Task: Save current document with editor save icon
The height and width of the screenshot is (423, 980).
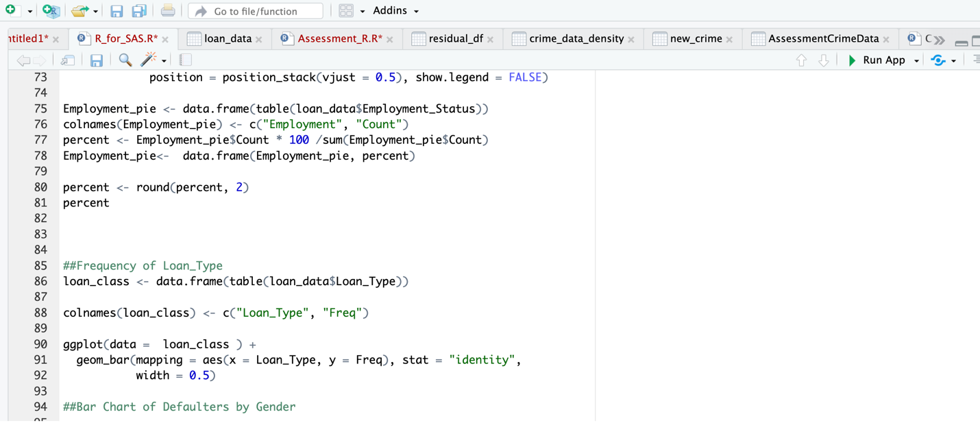Action: pos(97,60)
